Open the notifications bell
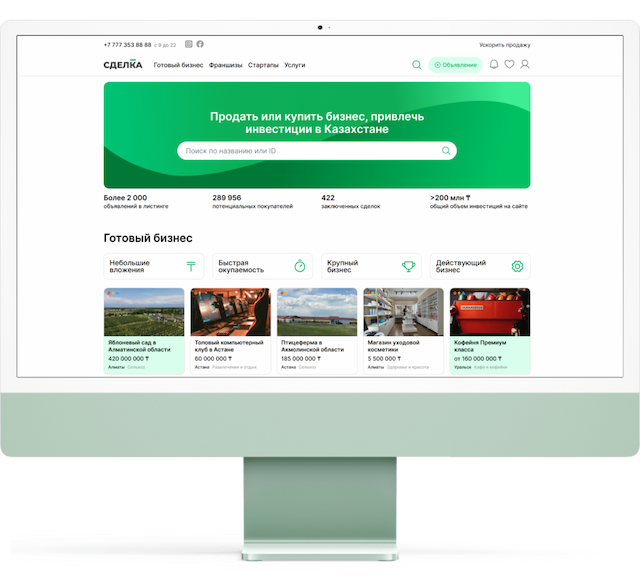 (x=494, y=65)
